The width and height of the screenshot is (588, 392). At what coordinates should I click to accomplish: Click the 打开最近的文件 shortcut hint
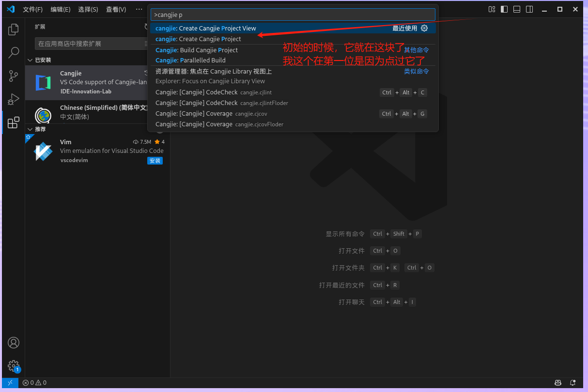click(x=341, y=285)
